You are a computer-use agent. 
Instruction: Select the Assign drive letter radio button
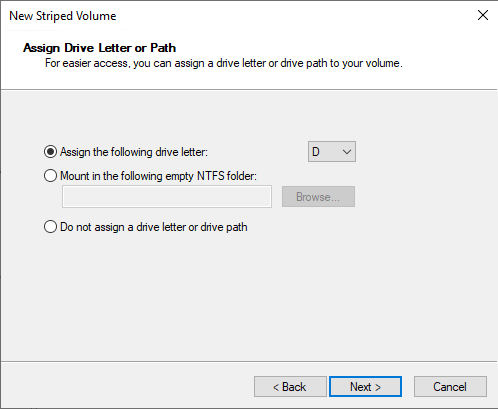(50, 152)
